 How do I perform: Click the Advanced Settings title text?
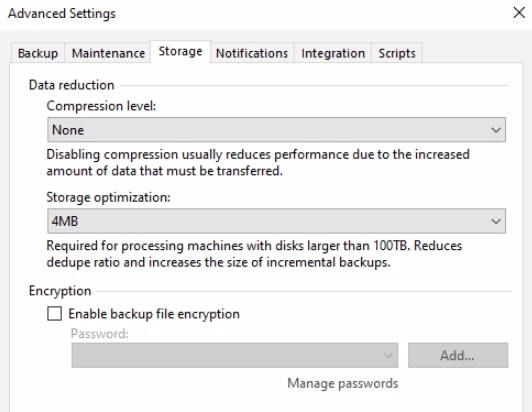[62, 14]
